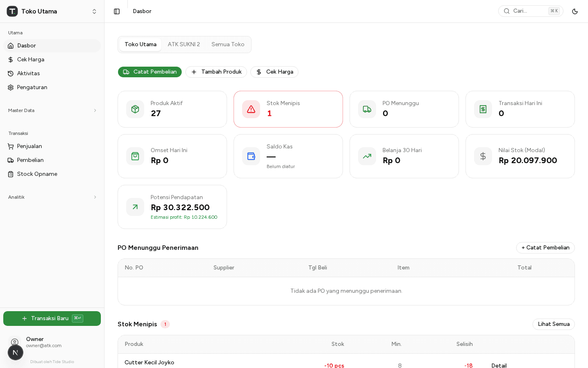Click the Saldo Kas wallet icon
Screen dimensions: 588x368
tap(251, 156)
